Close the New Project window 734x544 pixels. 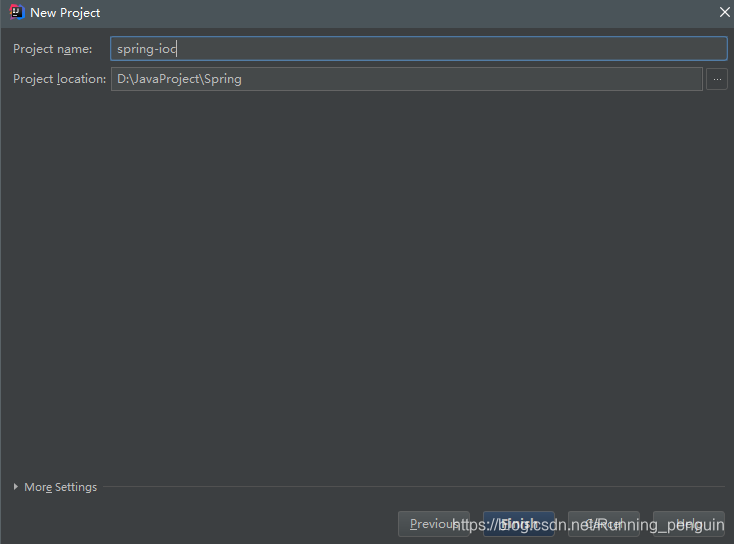click(x=724, y=13)
